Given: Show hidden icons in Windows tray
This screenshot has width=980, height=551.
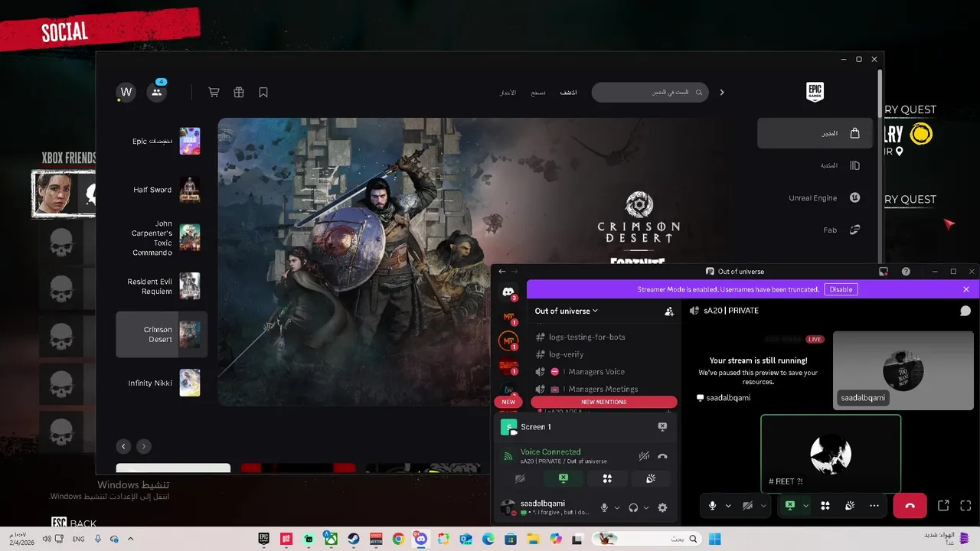Looking at the screenshot, I should 130,539.
